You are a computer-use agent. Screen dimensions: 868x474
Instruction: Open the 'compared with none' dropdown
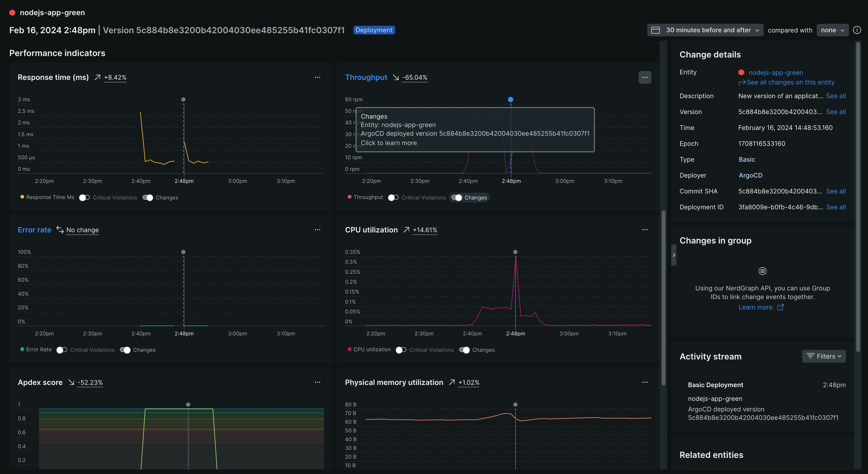[832, 30]
